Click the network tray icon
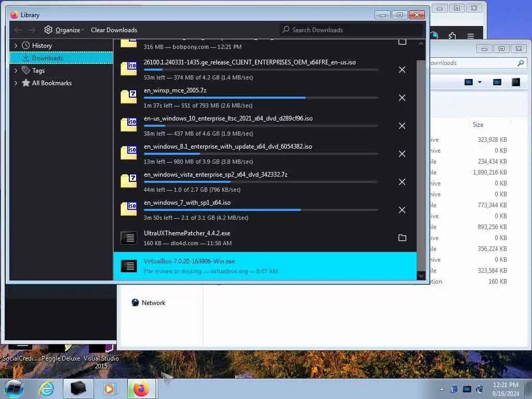Screen dimensions: 532x399 [467, 389]
